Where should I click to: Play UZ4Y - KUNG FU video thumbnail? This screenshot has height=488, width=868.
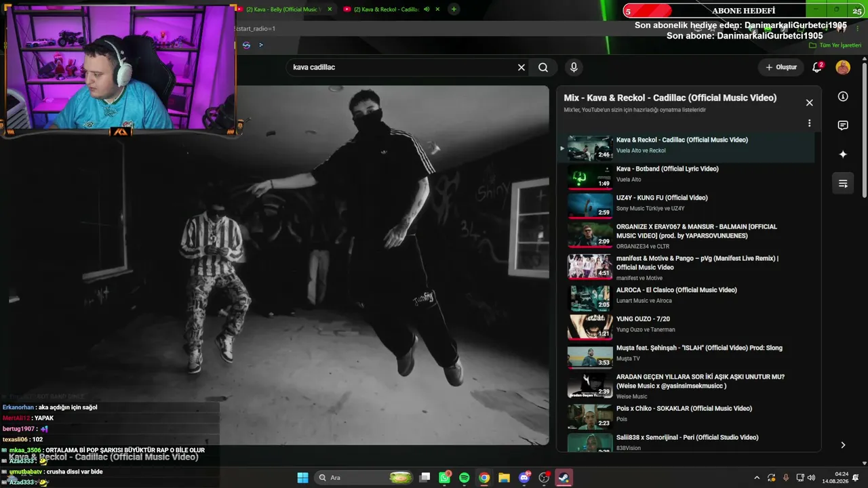(590, 206)
